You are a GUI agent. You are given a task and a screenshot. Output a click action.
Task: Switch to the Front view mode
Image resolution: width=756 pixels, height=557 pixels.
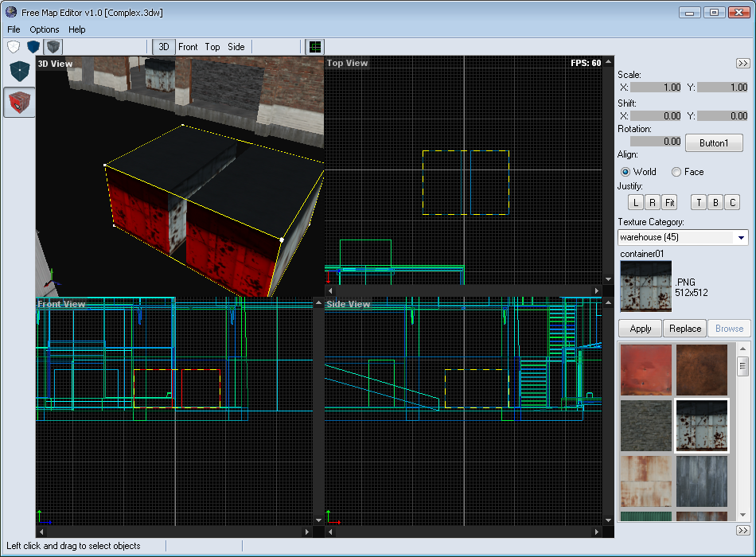point(188,47)
